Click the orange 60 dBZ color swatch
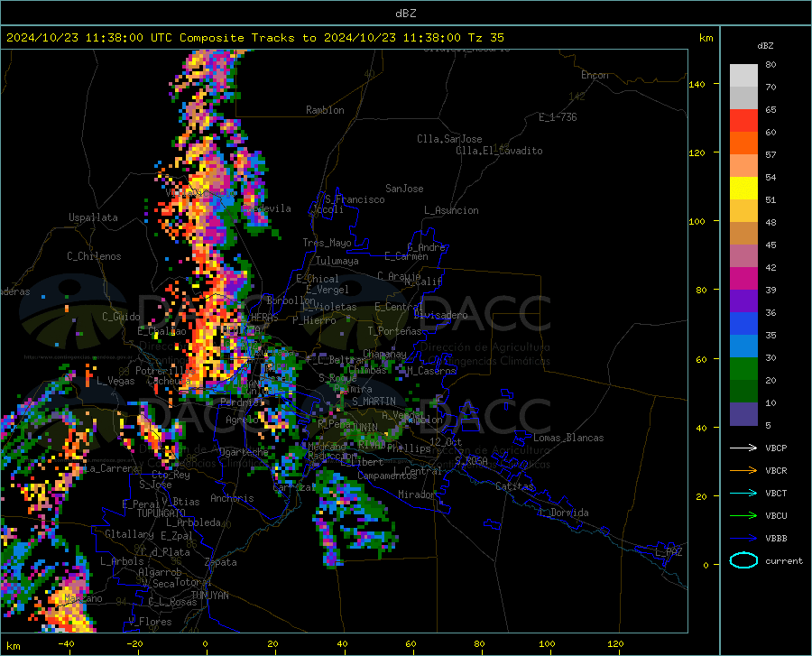The height and width of the screenshot is (656, 812). click(743, 143)
